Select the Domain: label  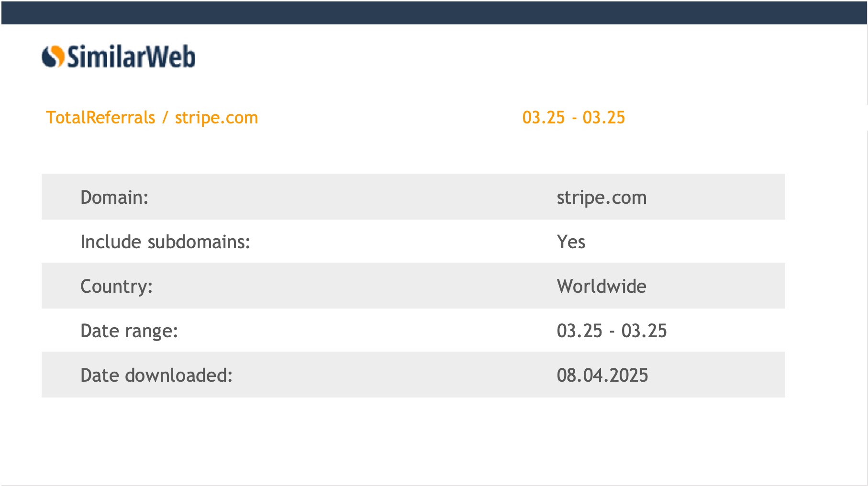tap(114, 197)
